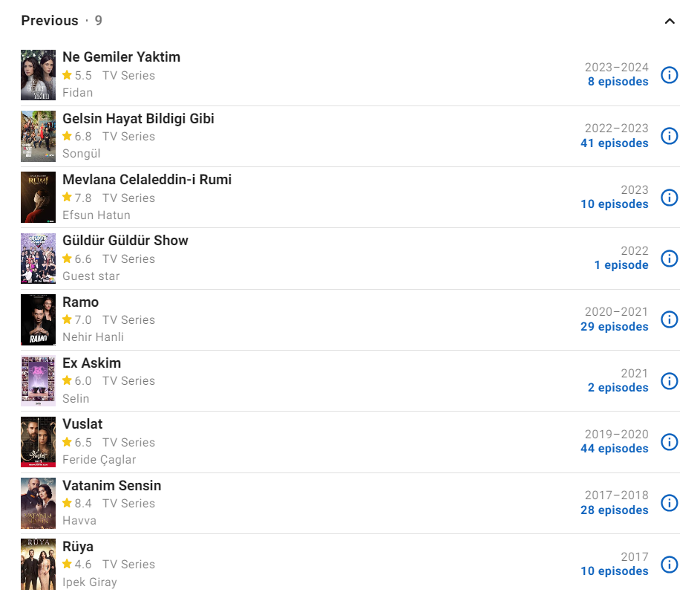Click the Ramo info icon
This screenshot has width=700, height=601.
click(x=669, y=319)
